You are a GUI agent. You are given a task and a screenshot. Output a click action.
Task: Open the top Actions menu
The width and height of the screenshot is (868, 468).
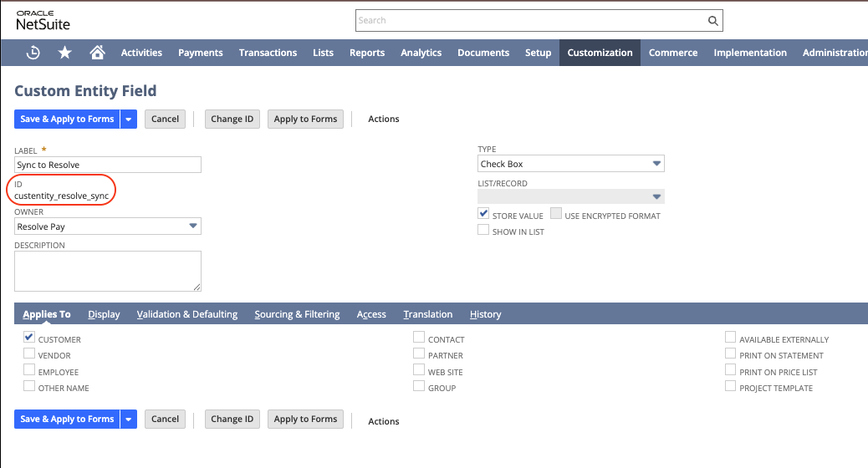(384, 119)
